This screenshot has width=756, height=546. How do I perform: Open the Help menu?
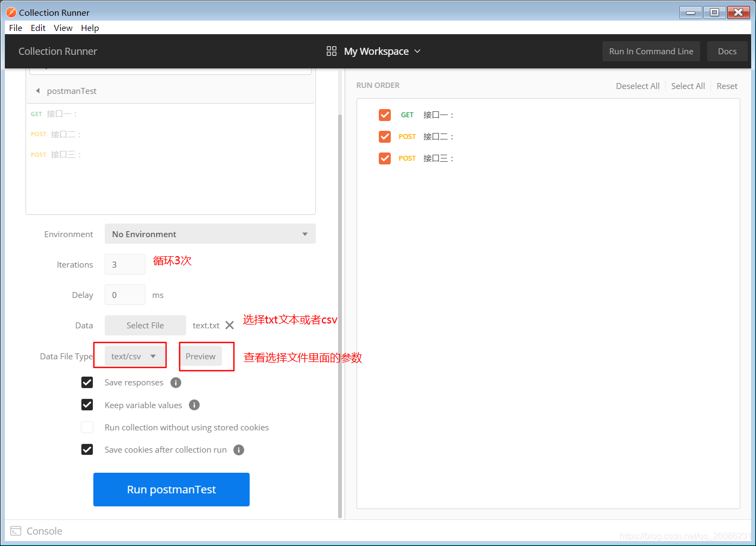90,28
